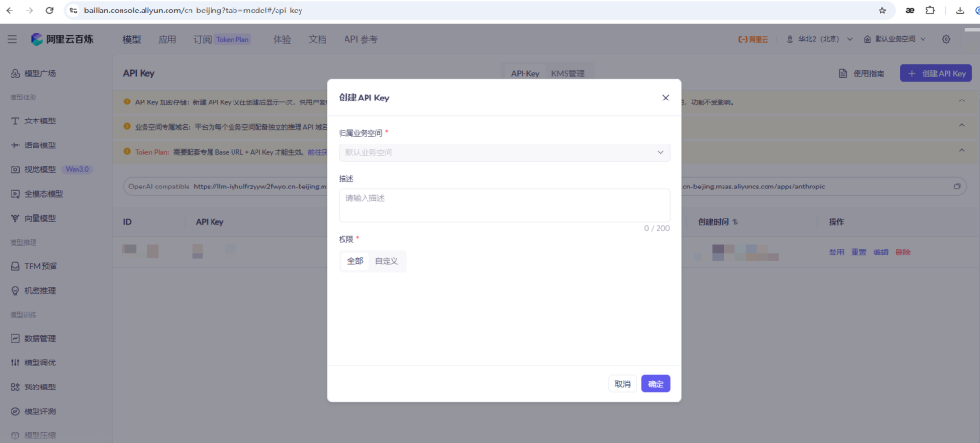Open browser downloads icon
980x443 pixels.
coord(960,11)
